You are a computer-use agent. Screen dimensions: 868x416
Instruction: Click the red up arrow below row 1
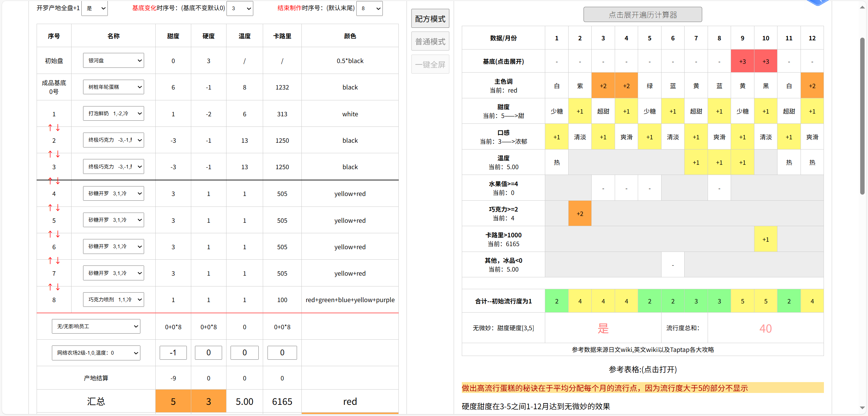(50, 128)
